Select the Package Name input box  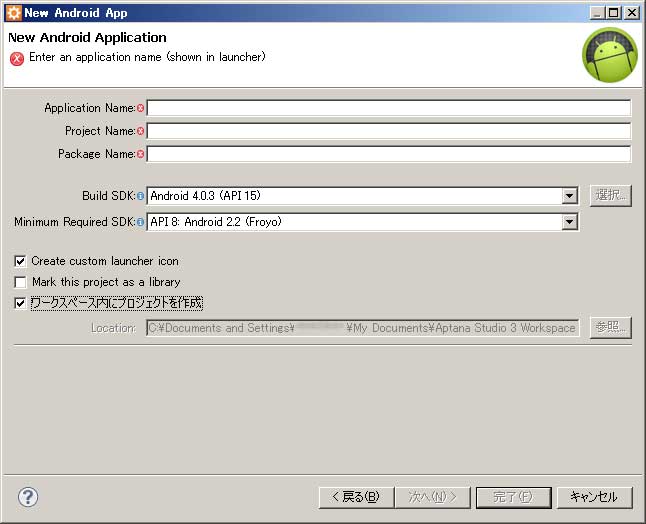[x=388, y=154]
